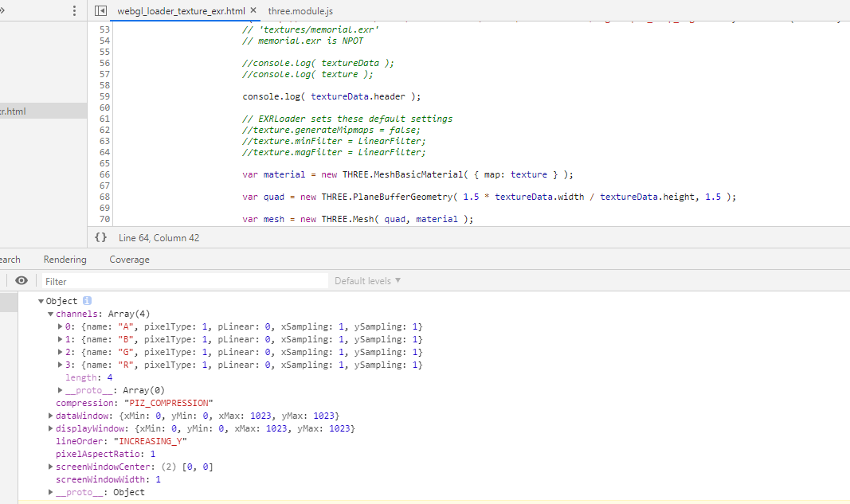Click the var quad PlaneBufferGeometry code line

[x=489, y=197]
